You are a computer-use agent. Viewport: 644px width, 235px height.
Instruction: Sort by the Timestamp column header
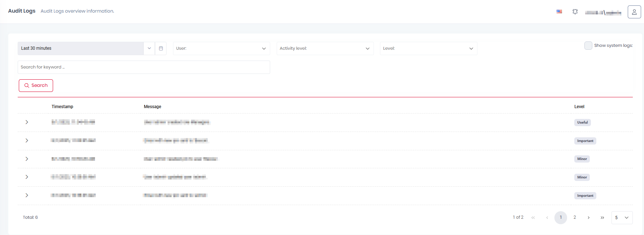(x=62, y=107)
